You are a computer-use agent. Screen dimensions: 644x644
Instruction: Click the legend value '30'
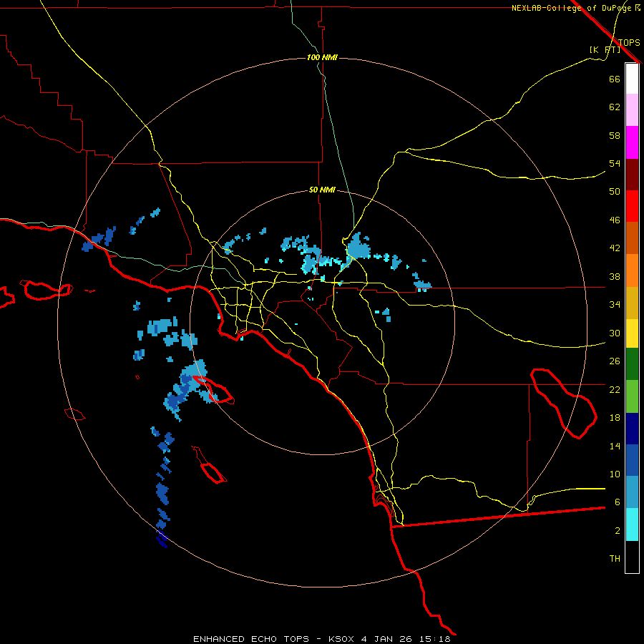pos(615,333)
